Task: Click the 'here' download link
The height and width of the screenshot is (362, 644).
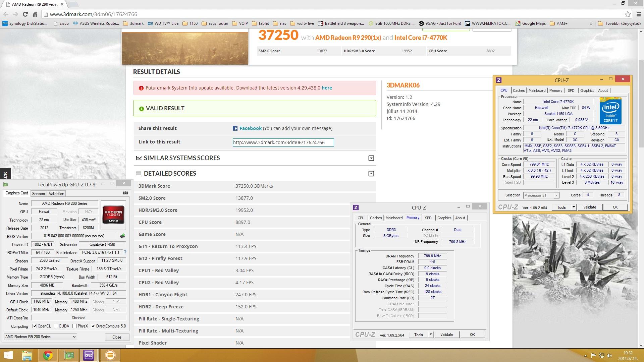Action: (327, 88)
